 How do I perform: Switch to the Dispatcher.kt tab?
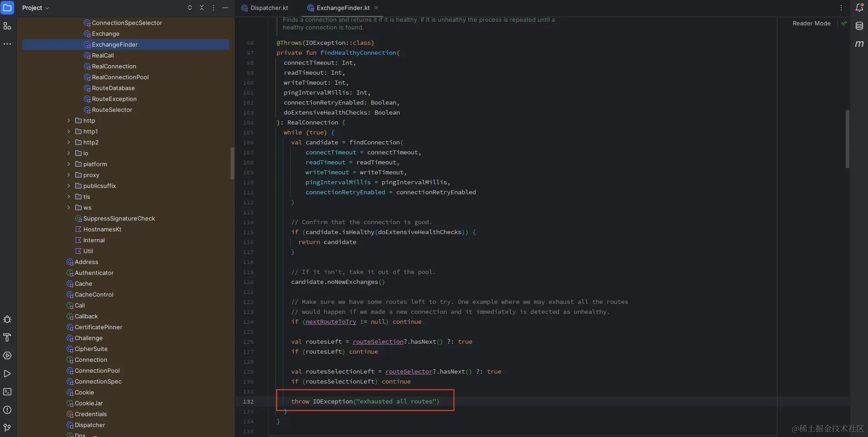pyautogui.click(x=265, y=8)
